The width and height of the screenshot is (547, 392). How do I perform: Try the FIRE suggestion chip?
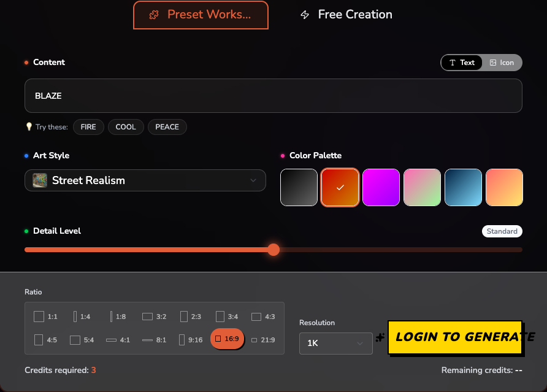(88, 127)
